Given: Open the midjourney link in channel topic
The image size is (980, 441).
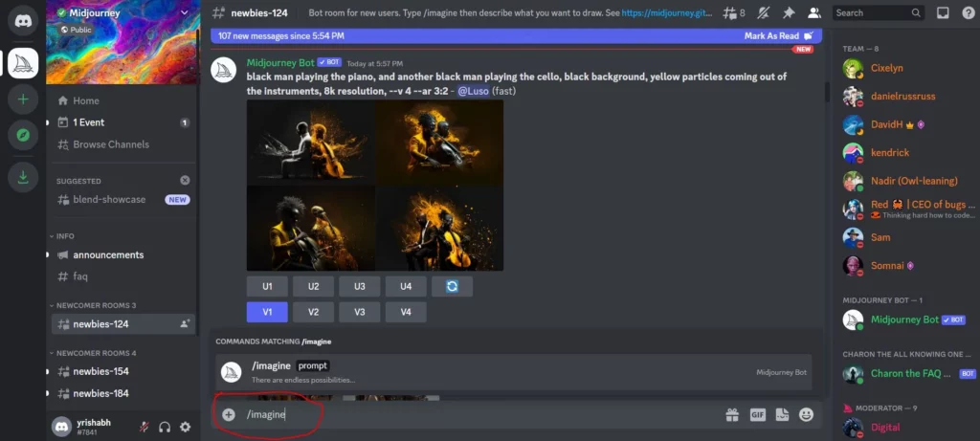Looking at the screenshot, I should click(666, 12).
